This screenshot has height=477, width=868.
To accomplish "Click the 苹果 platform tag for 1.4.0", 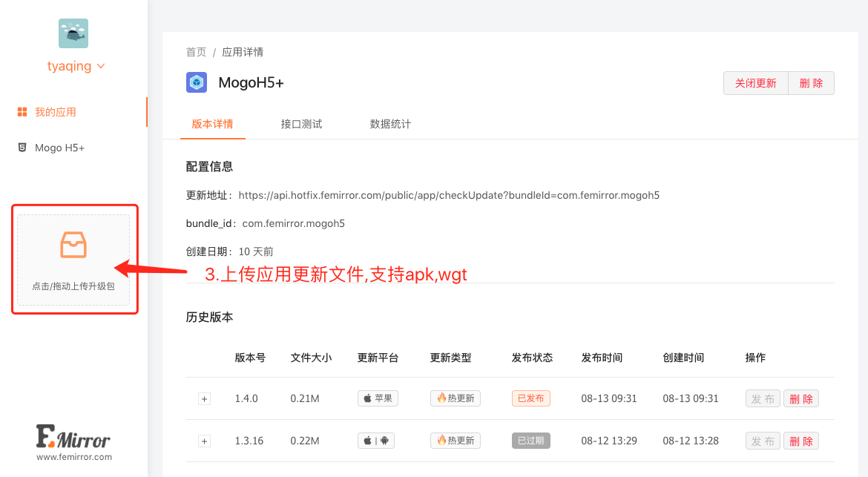I will 378,398.
